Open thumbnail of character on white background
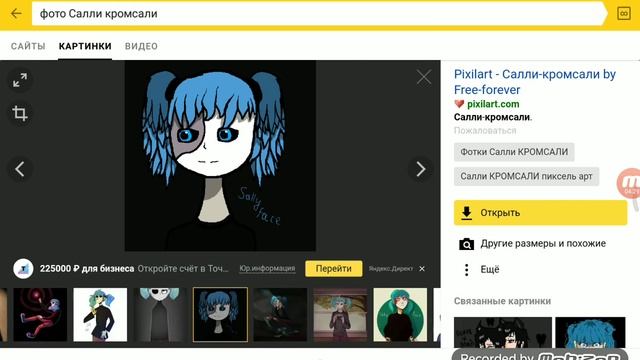Image resolution: width=640 pixels, height=360 pixels. tap(100, 315)
